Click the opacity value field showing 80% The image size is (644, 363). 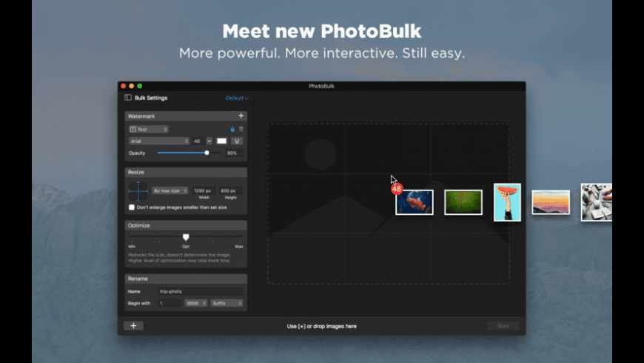234,153
